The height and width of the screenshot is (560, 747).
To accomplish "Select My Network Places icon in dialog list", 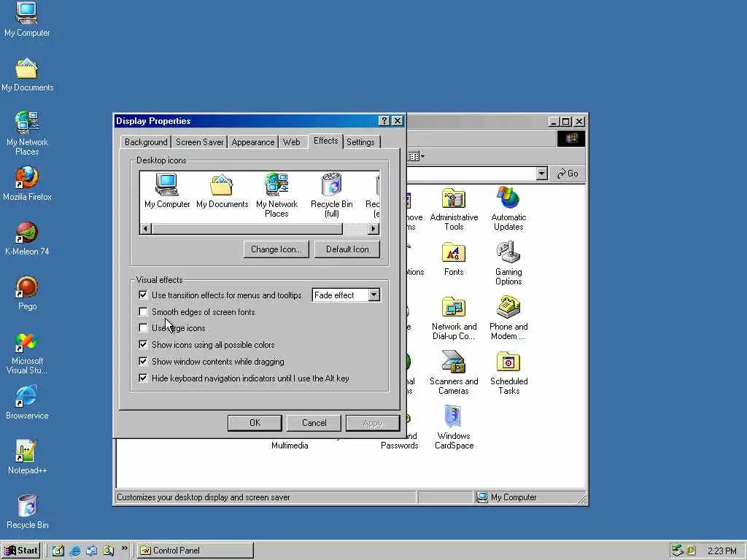I will [x=276, y=195].
